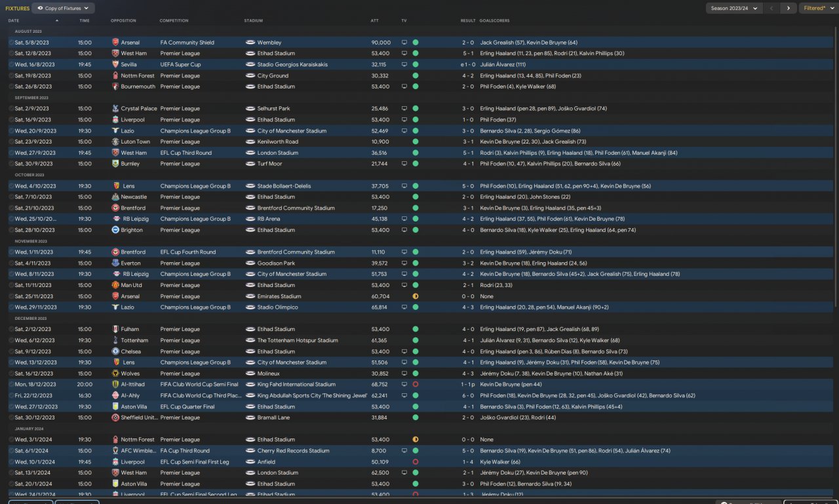Click the 'Julián Álvarez (111)' goalscorer text
839x504 pixels.
click(503, 65)
